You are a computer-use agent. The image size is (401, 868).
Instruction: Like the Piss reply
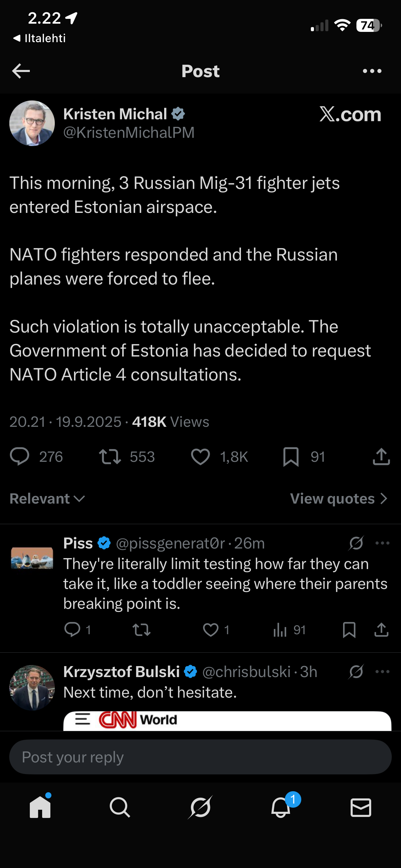pyautogui.click(x=211, y=630)
